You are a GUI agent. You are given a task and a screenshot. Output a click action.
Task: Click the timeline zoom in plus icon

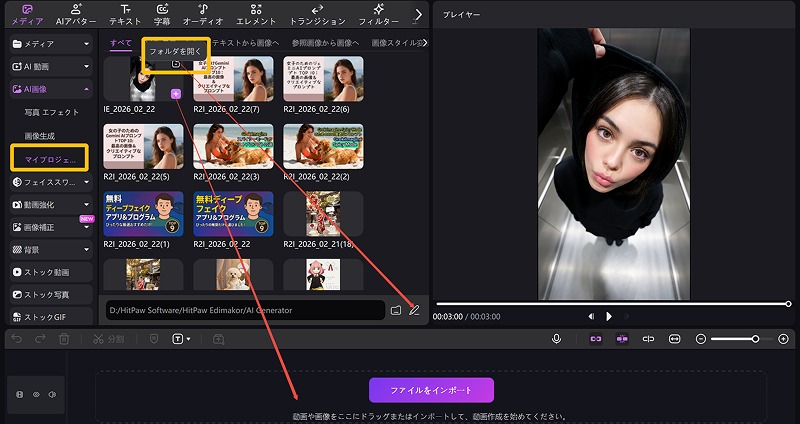pos(784,339)
